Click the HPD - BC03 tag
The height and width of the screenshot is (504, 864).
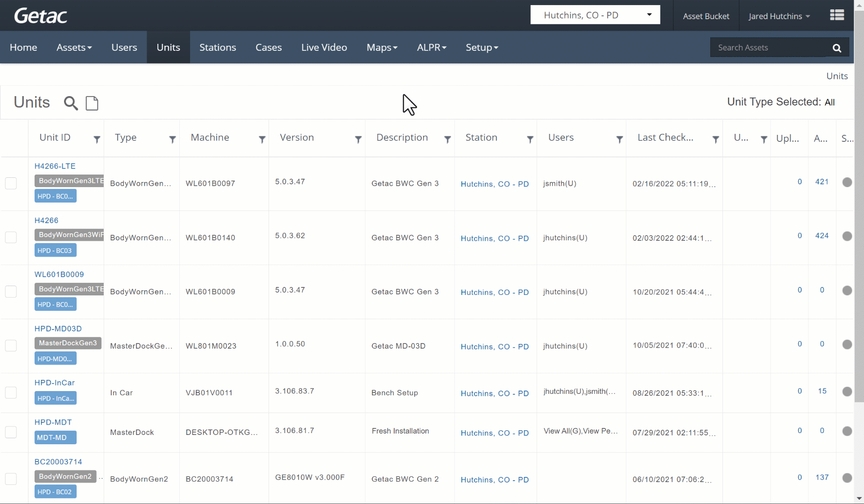point(55,251)
